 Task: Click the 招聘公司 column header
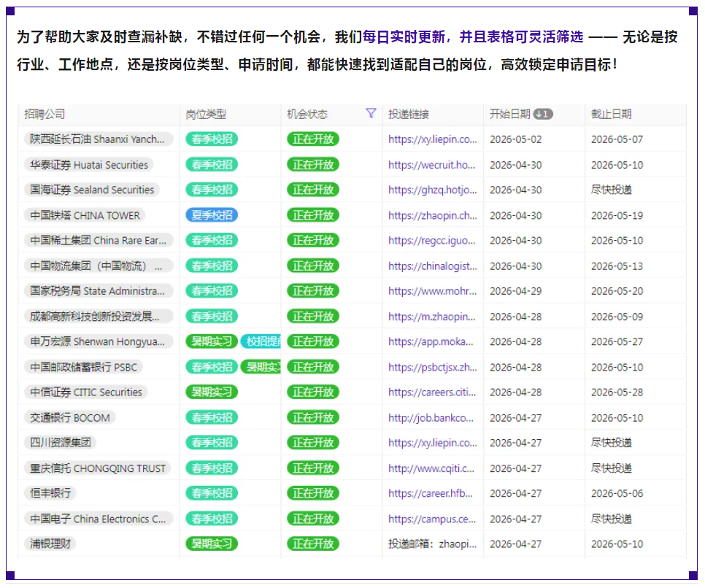(x=45, y=115)
